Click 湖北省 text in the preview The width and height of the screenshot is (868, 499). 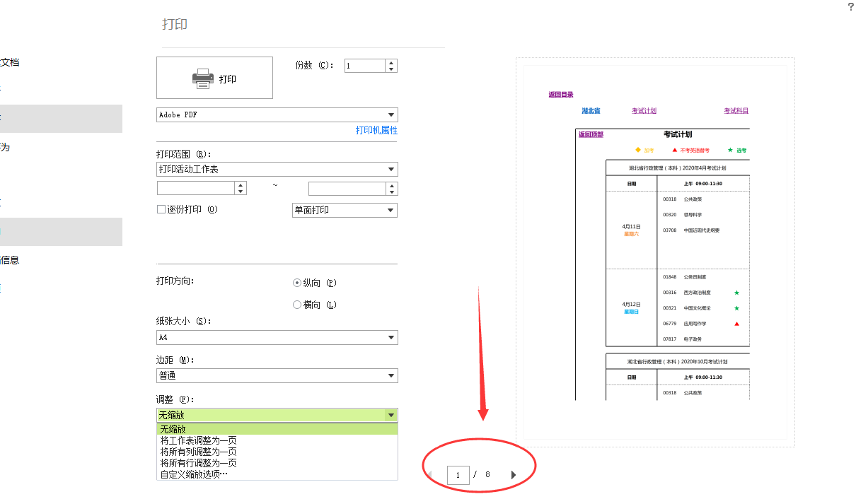[591, 111]
